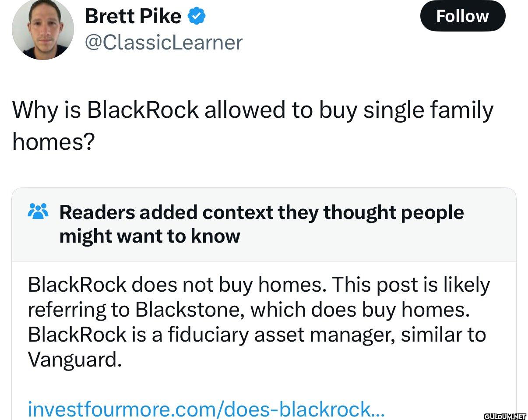Click "homes?" on the tweet's second line
The height and width of the screenshot is (420, 528).
pos(53,141)
